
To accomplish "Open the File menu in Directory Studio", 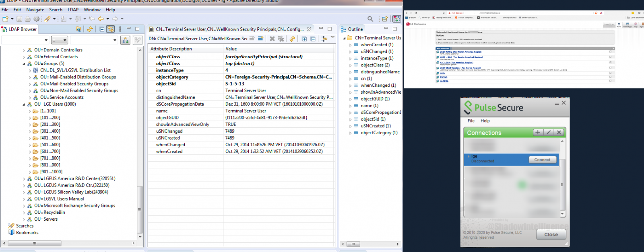I will point(5,10).
